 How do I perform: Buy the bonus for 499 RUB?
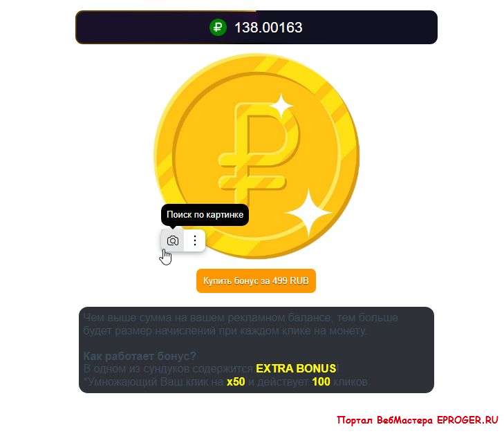[256, 281]
